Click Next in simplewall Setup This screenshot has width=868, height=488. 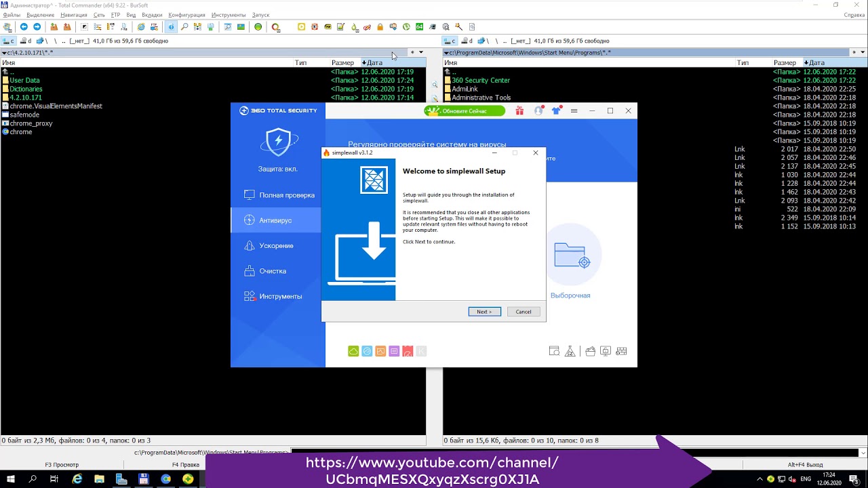tap(484, 312)
